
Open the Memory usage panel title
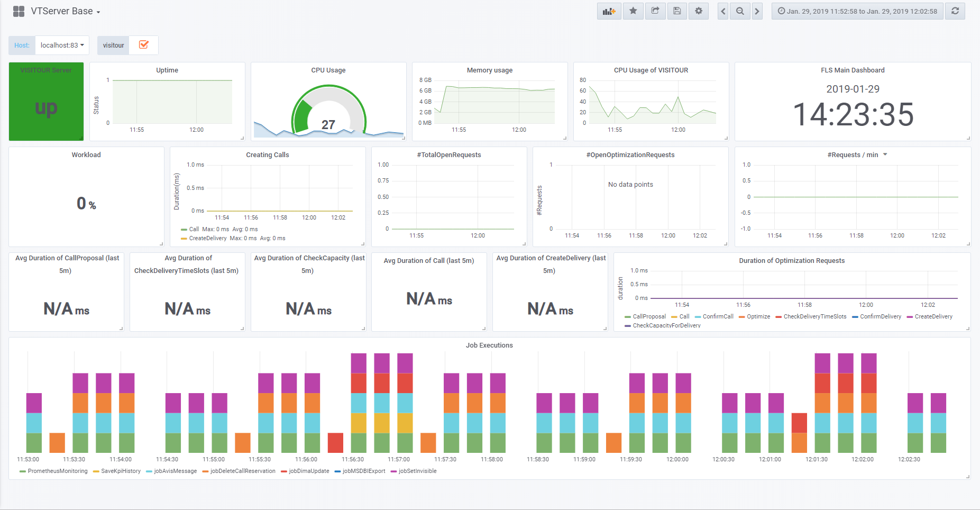[x=490, y=70]
